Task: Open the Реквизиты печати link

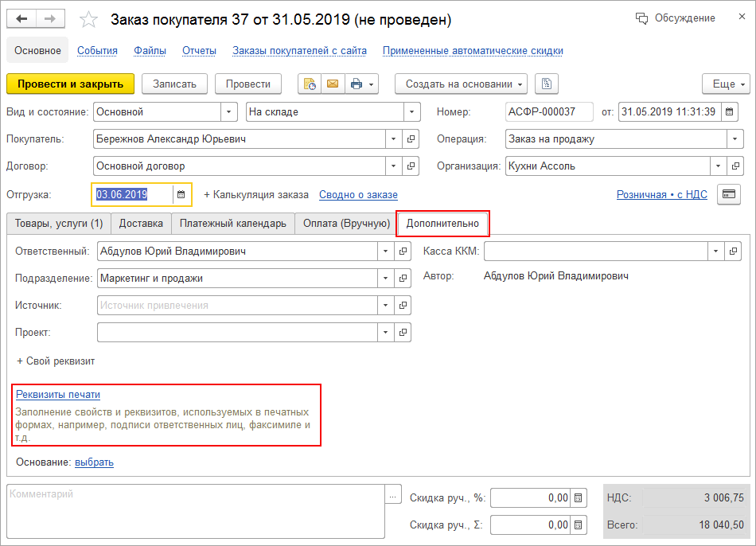Action: coord(58,394)
